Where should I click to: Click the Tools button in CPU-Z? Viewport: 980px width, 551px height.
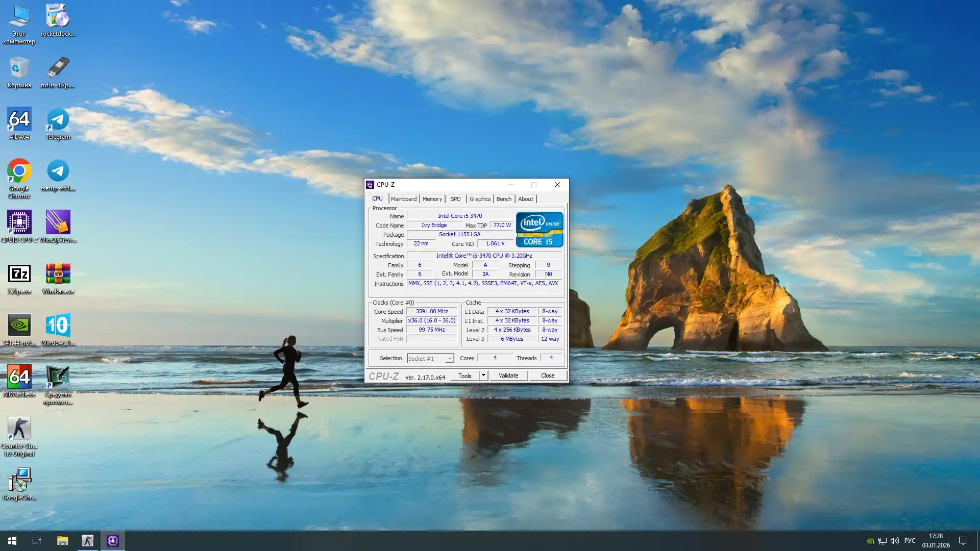pos(465,375)
